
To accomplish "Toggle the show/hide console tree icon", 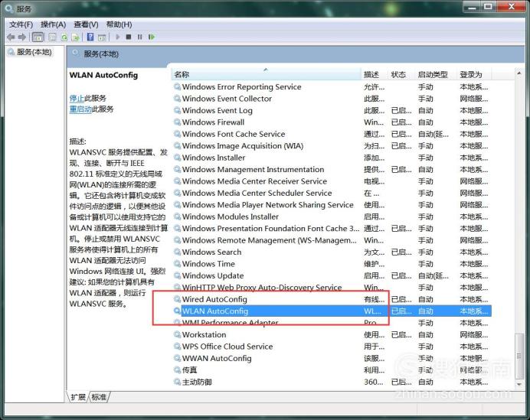I will 38,37.
